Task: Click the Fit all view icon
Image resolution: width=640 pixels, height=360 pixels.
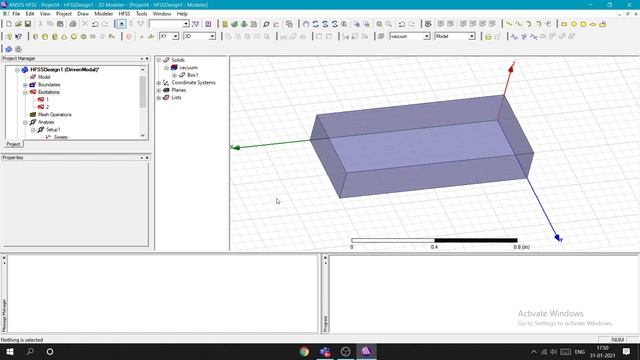Action: pyautogui.click(x=356, y=24)
